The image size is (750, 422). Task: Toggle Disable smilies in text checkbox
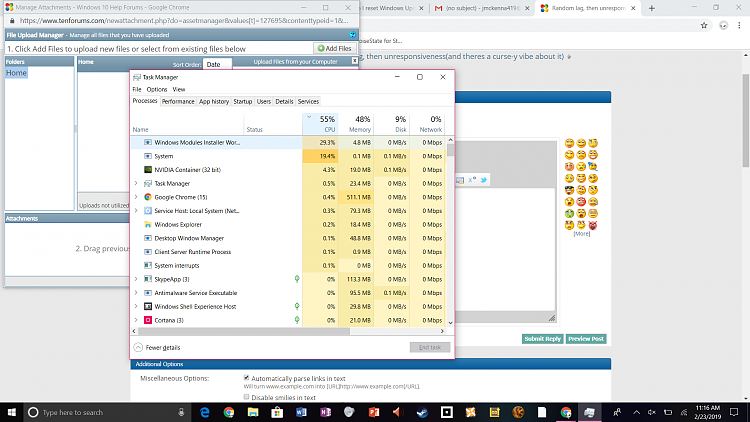(246, 397)
